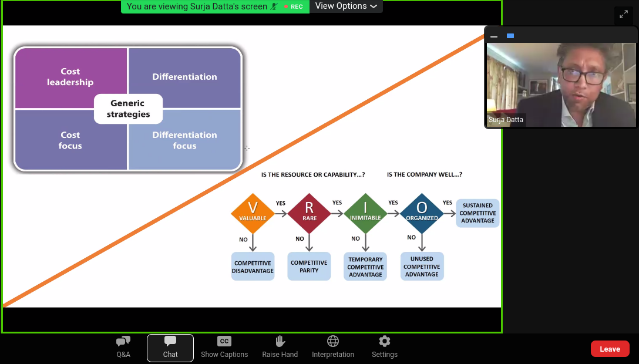Viewport: 639px width, 364px height.
Task: Enter full screen using the expand arrows icon
Action: (623, 15)
